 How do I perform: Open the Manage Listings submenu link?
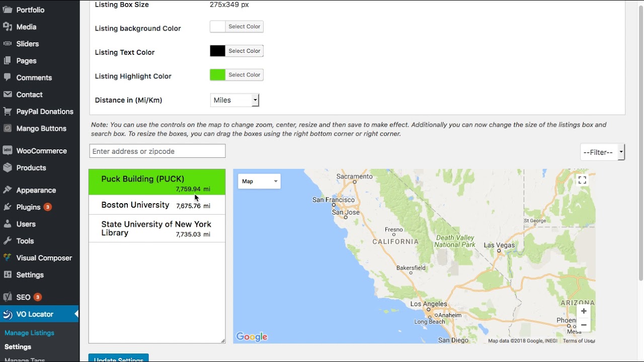click(x=29, y=333)
